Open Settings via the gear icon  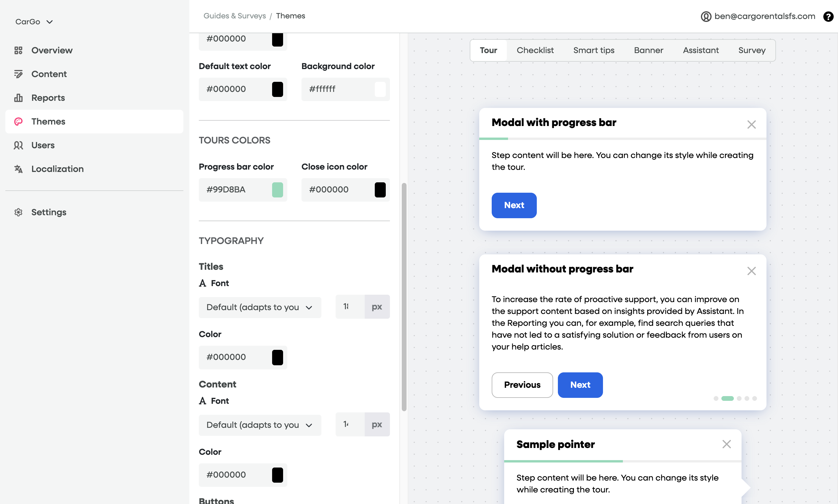pos(18,212)
